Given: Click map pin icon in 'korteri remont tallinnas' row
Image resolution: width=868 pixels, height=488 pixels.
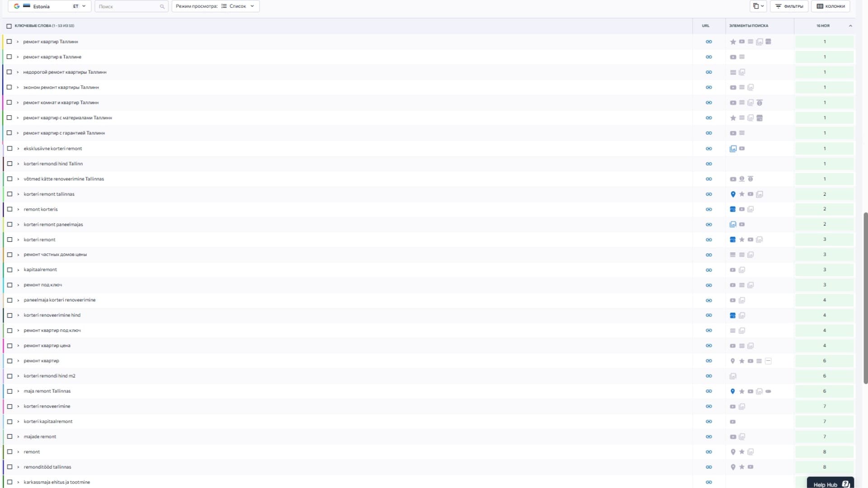Looking at the screenshot, I should coord(733,194).
